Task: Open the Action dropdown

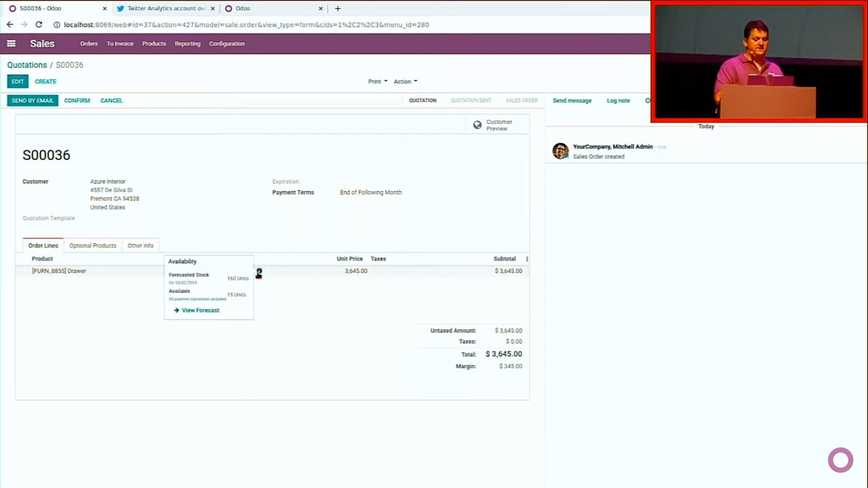Action: 405,81
